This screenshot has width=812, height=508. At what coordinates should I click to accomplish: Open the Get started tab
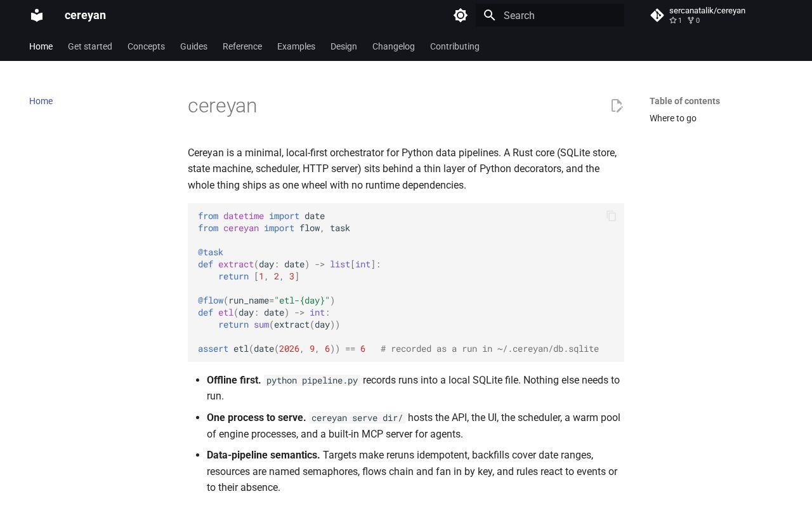click(x=90, y=46)
